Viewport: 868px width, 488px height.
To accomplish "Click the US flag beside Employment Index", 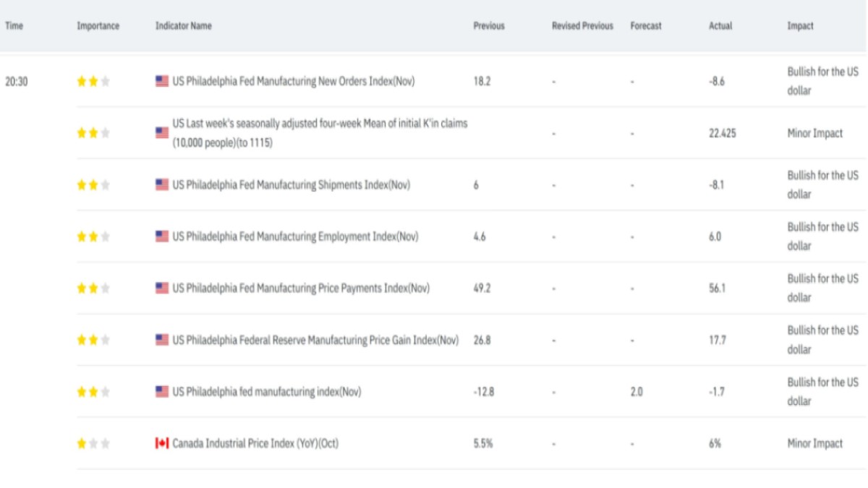I will click(162, 236).
